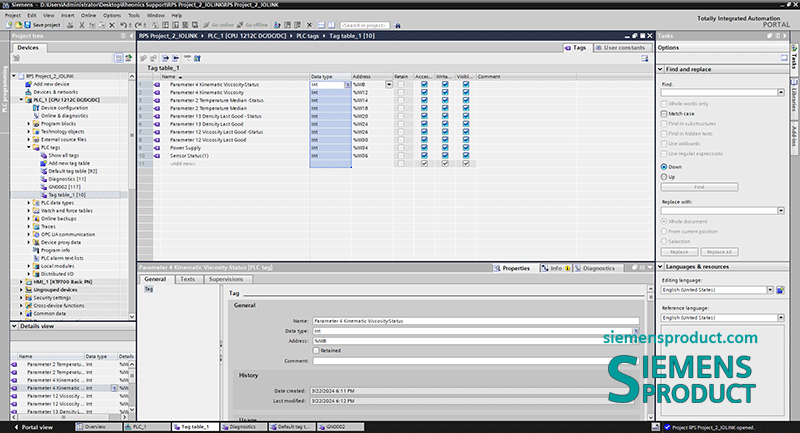Click Split editor space vertically icon
The width and height of the screenshot is (800, 433).
[x=331, y=24]
